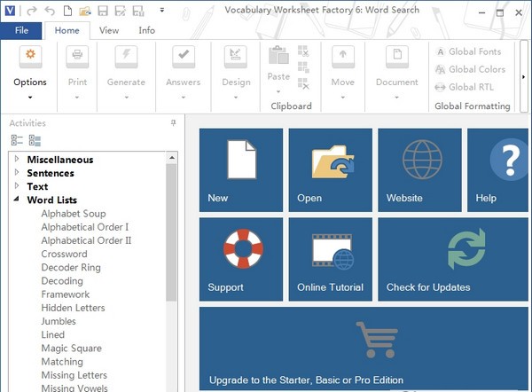The height and width of the screenshot is (392, 532).
Task: Click the Support lifebuoy tile
Action: 241,258
